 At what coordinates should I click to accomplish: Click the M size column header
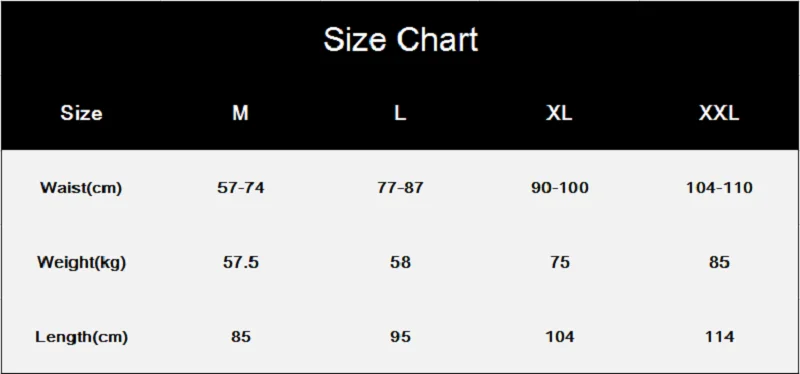click(x=240, y=113)
